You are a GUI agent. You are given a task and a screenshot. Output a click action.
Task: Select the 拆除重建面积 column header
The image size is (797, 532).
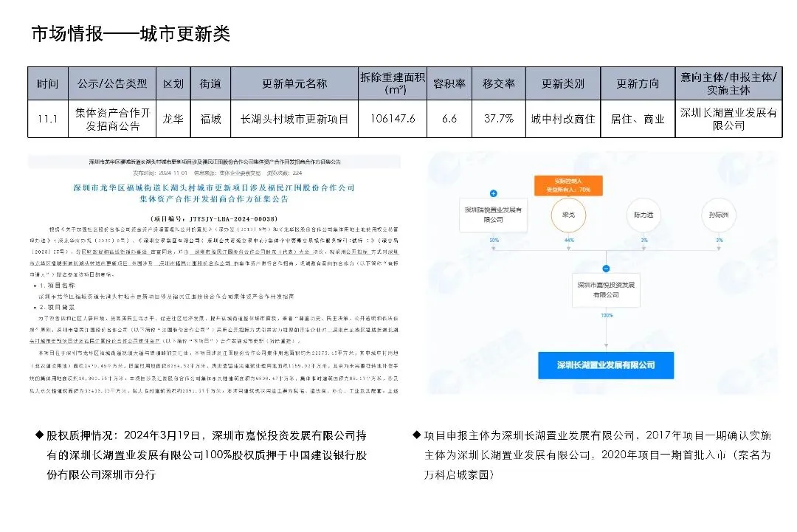(x=393, y=83)
